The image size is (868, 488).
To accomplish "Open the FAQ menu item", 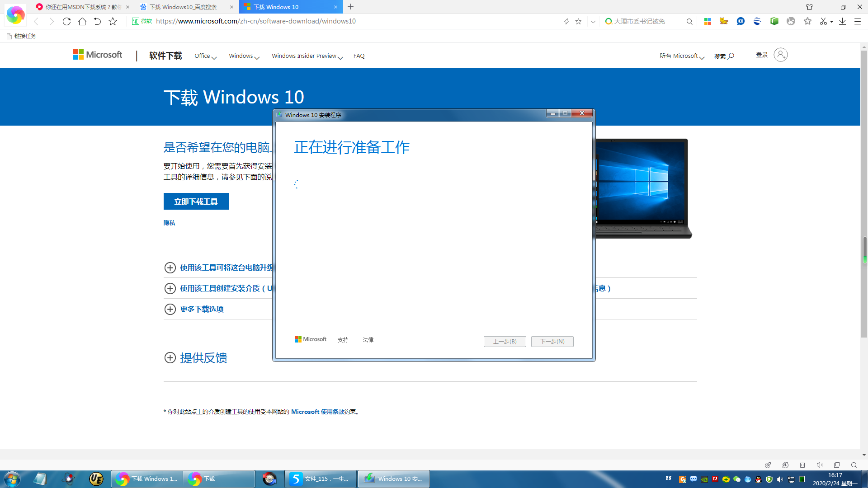I will click(359, 56).
